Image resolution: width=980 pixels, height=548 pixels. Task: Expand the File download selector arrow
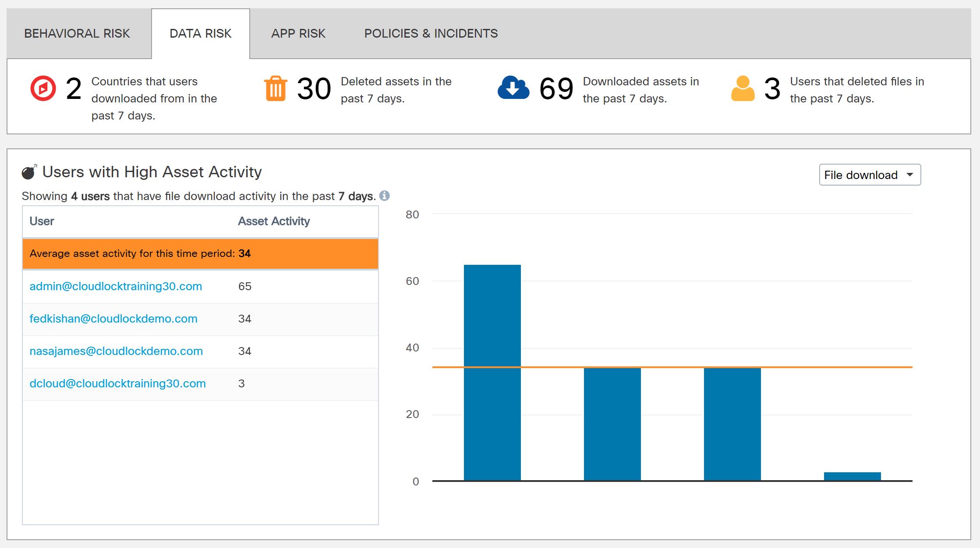click(x=911, y=175)
